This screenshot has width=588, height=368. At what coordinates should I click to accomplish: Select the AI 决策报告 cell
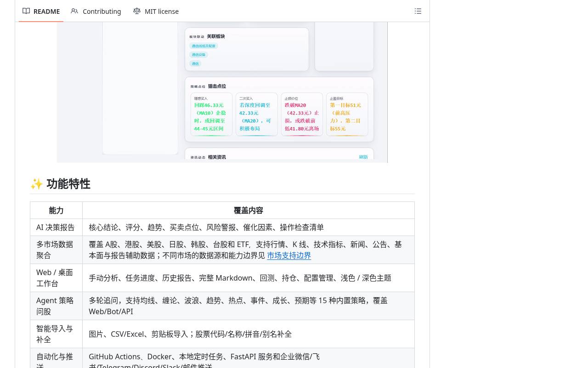[56, 227]
